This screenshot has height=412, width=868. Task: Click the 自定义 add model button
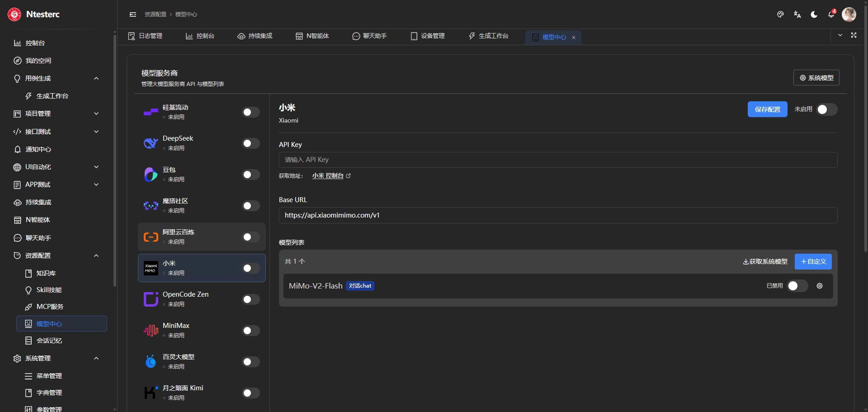[x=813, y=261]
